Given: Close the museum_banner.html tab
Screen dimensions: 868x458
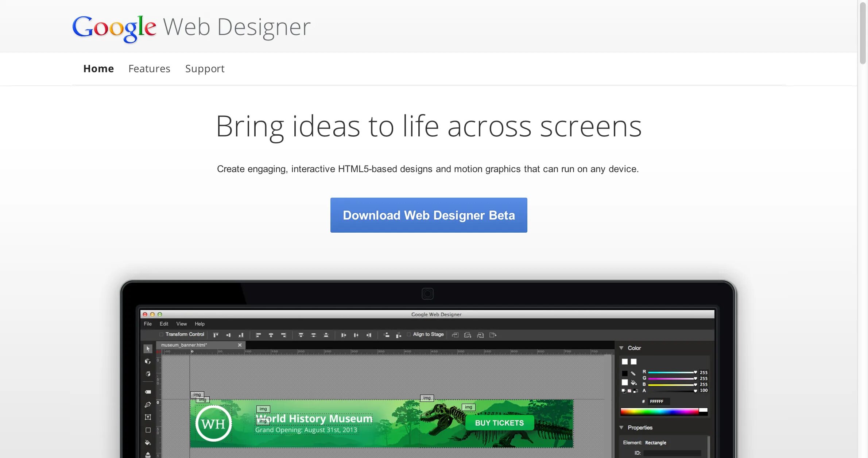Looking at the screenshot, I should pyautogui.click(x=240, y=345).
